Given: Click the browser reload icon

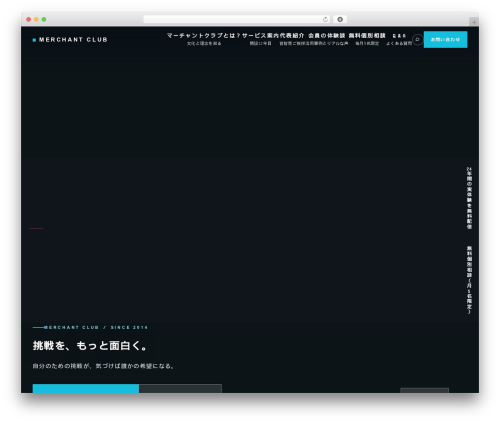Looking at the screenshot, I should click(x=325, y=20).
